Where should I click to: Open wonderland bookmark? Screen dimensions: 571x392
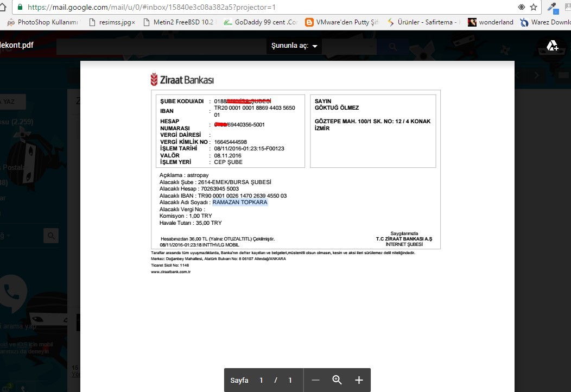(491, 22)
